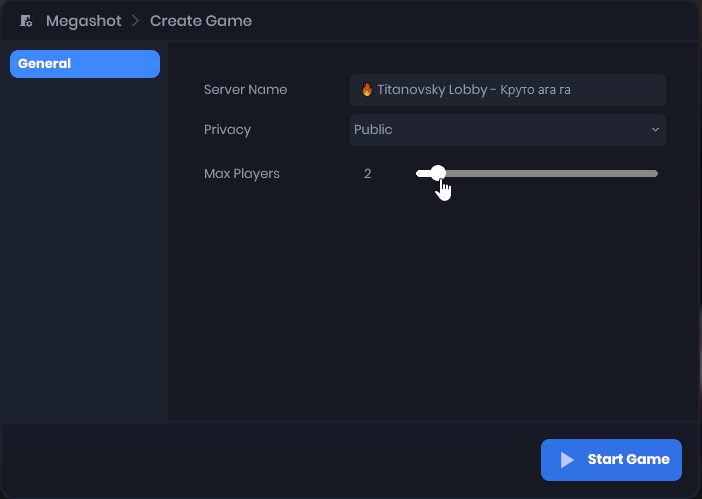Select the General tab in the sidebar
The height and width of the screenshot is (499, 702).
85,64
